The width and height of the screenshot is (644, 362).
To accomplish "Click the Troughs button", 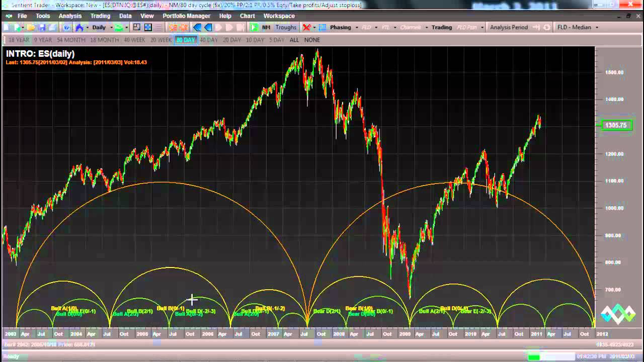I will point(286,27).
